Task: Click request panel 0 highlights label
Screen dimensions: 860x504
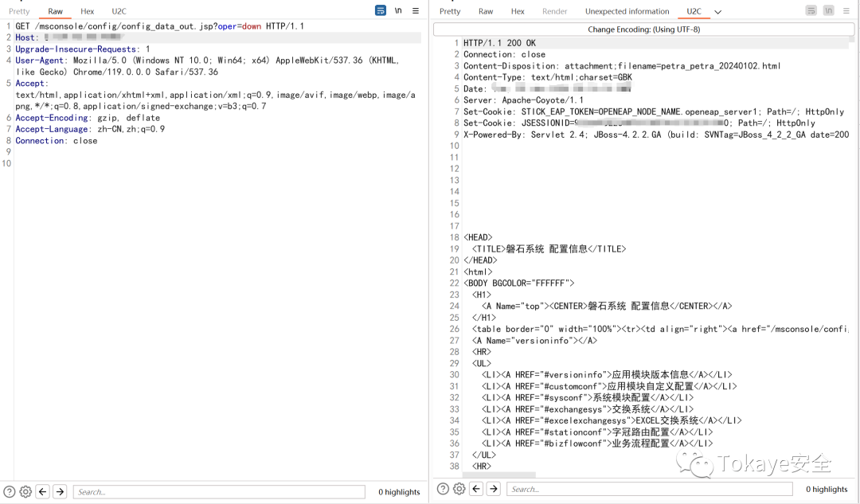Action: [399, 492]
